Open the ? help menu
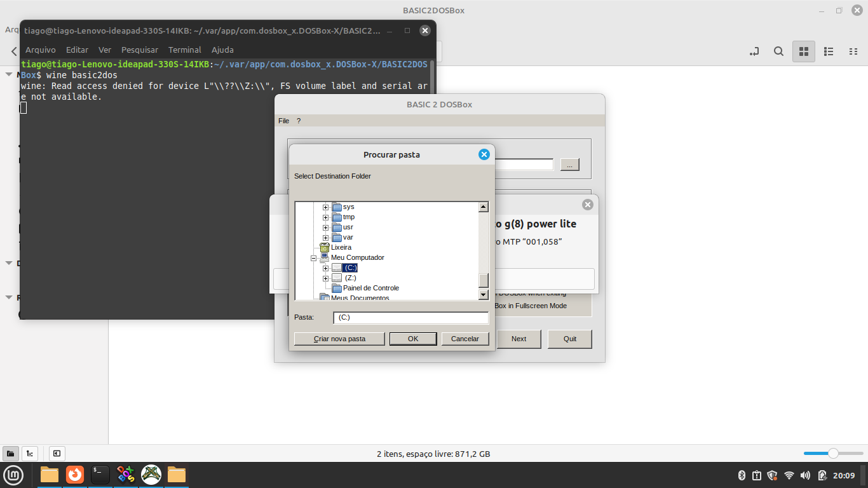Screen dimensions: 868x488 [299, 121]
